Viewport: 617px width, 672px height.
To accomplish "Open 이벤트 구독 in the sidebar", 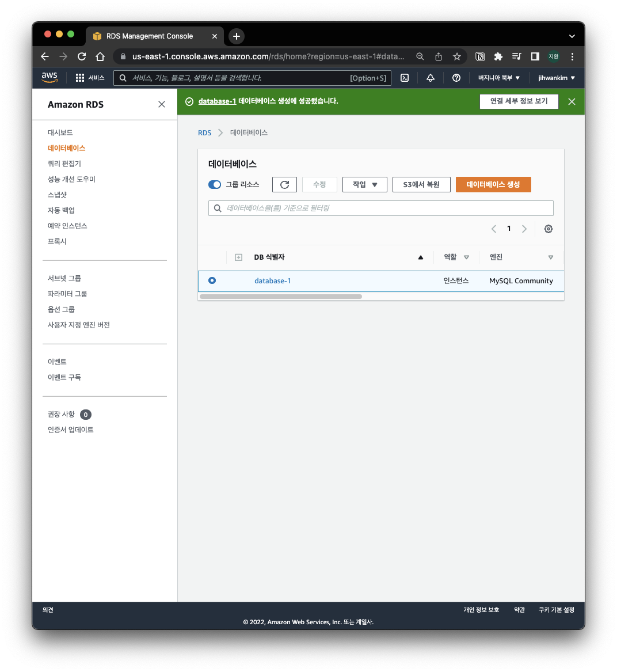I will 64,377.
